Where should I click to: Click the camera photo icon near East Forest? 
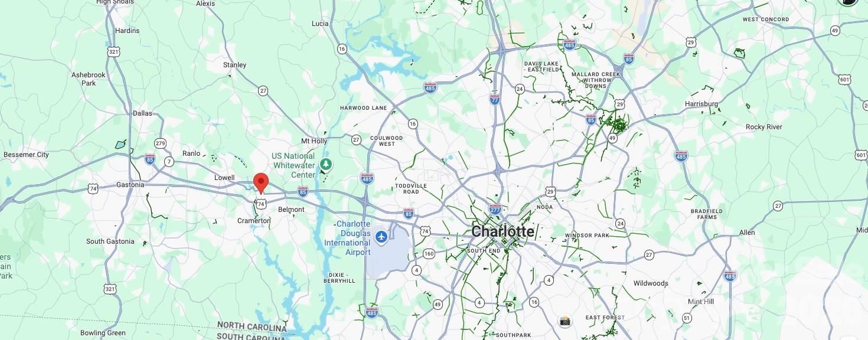click(565, 321)
